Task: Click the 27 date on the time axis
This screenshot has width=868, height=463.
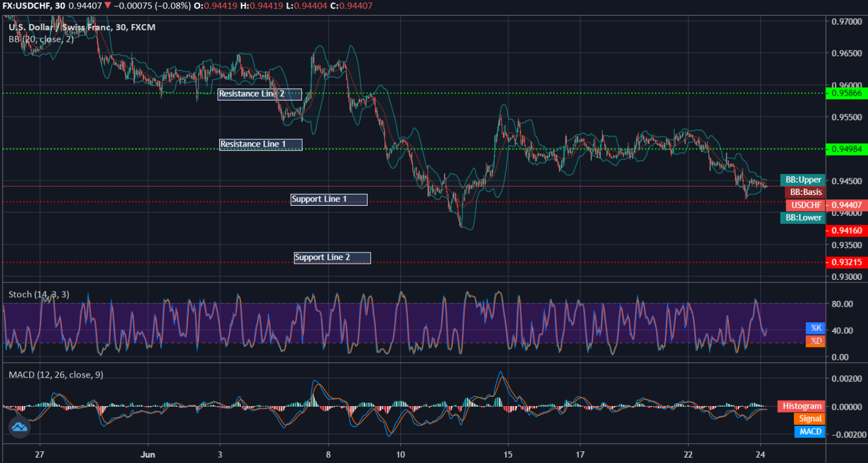Action: 39,455
